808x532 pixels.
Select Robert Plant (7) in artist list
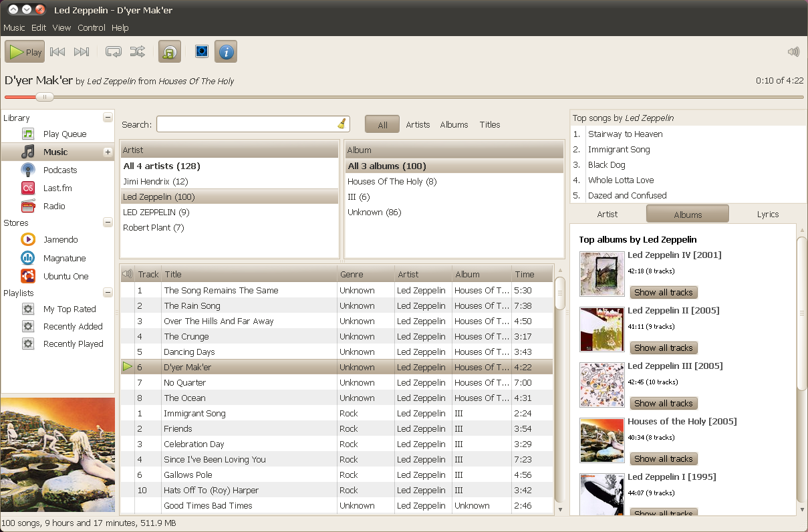(x=229, y=227)
